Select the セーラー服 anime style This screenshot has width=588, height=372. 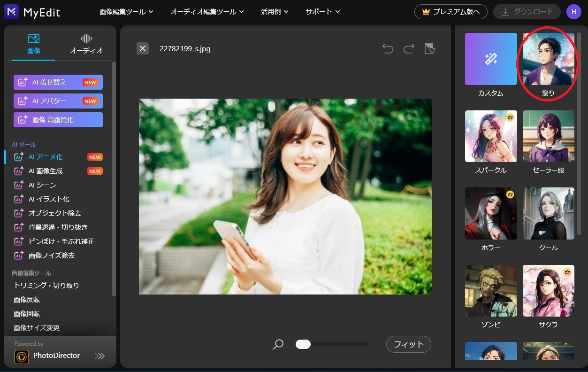pyautogui.click(x=549, y=136)
